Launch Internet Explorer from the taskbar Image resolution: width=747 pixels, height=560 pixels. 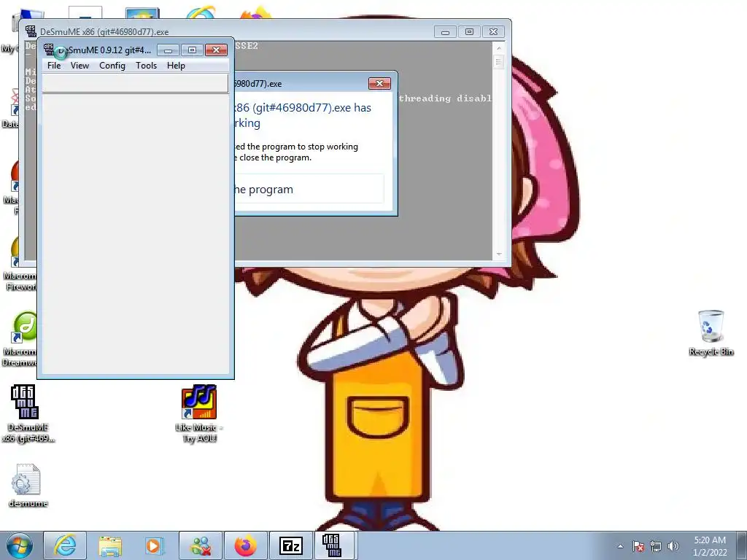[65, 545]
